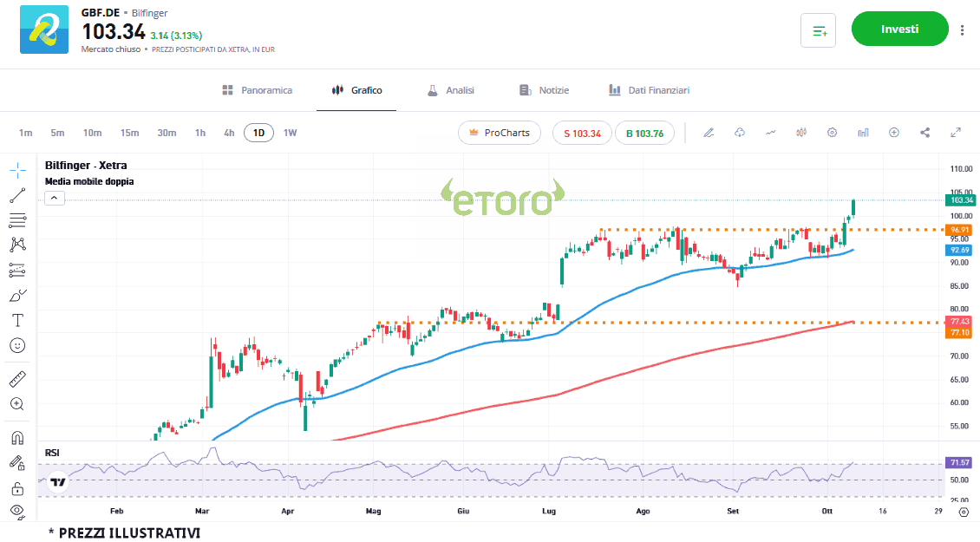Open the chart settings gear
980x542 pixels.
(x=832, y=133)
